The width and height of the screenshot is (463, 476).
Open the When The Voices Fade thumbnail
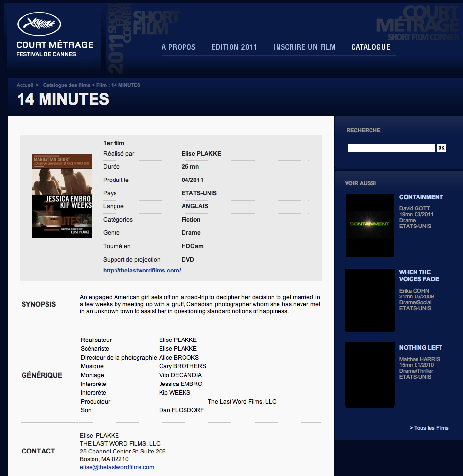[370, 300]
